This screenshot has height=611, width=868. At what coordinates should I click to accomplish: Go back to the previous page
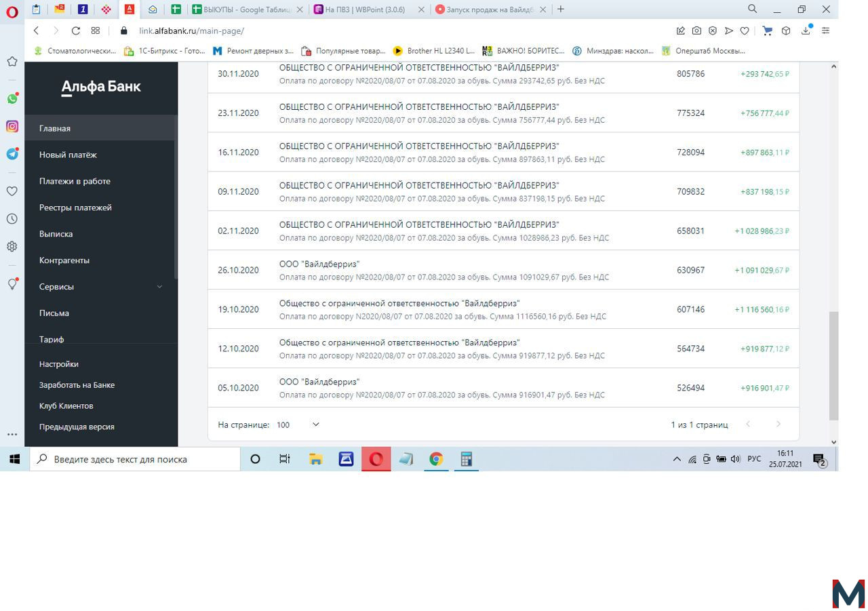(37, 31)
